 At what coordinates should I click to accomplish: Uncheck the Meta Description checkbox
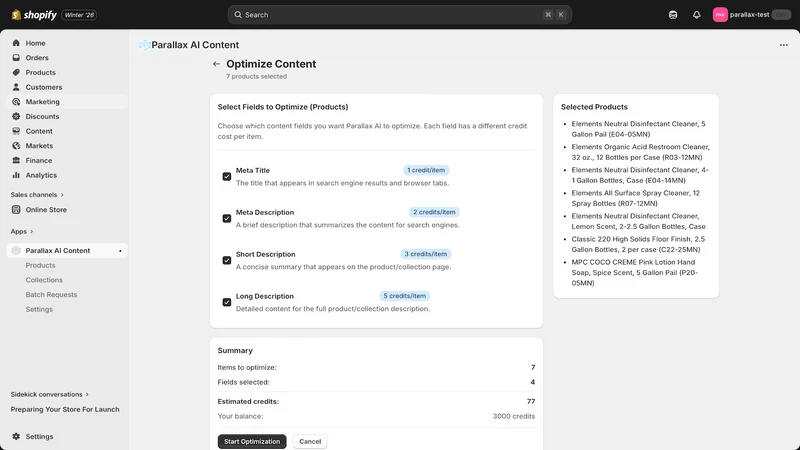coord(227,218)
